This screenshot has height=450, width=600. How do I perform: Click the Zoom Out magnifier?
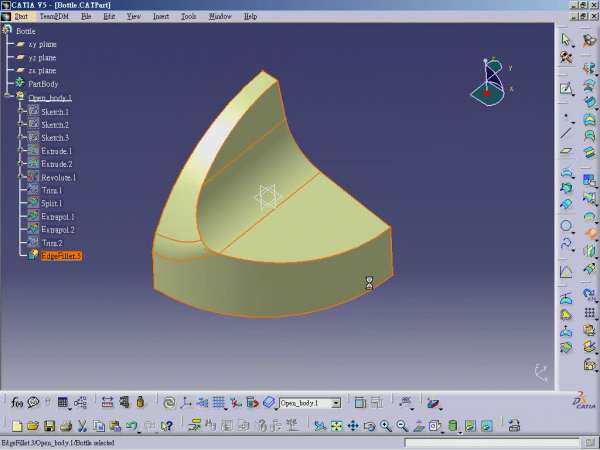click(x=402, y=426)
